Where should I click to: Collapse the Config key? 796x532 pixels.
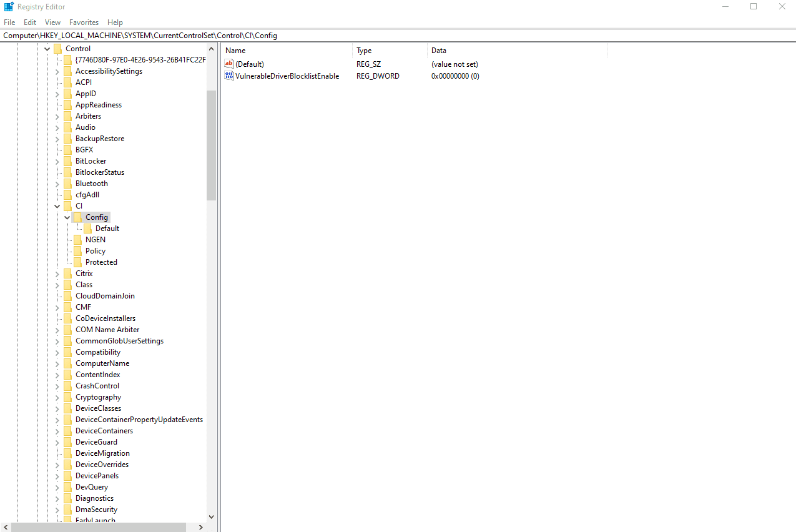(67, 217)
